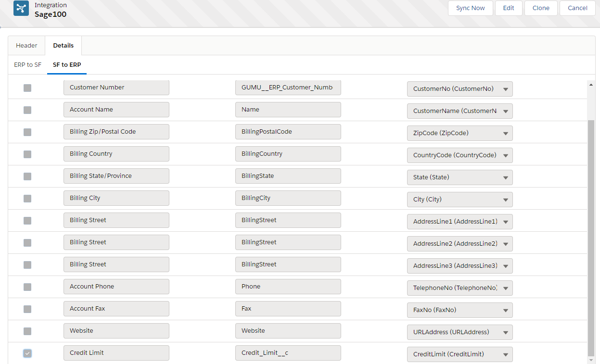Check the AddressLine3 Billing Street row checkbox
Screen dimensions: 600x364
click(x=27, y=265)
